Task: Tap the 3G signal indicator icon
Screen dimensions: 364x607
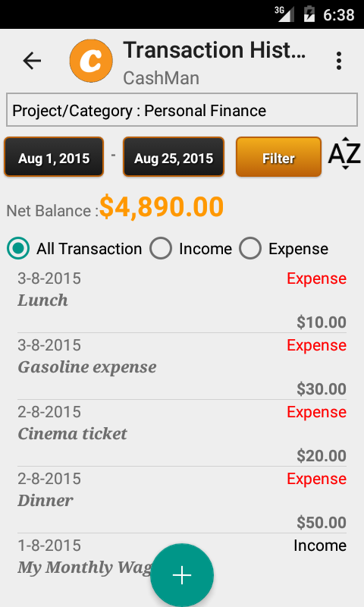Action: tap(284, 14)
